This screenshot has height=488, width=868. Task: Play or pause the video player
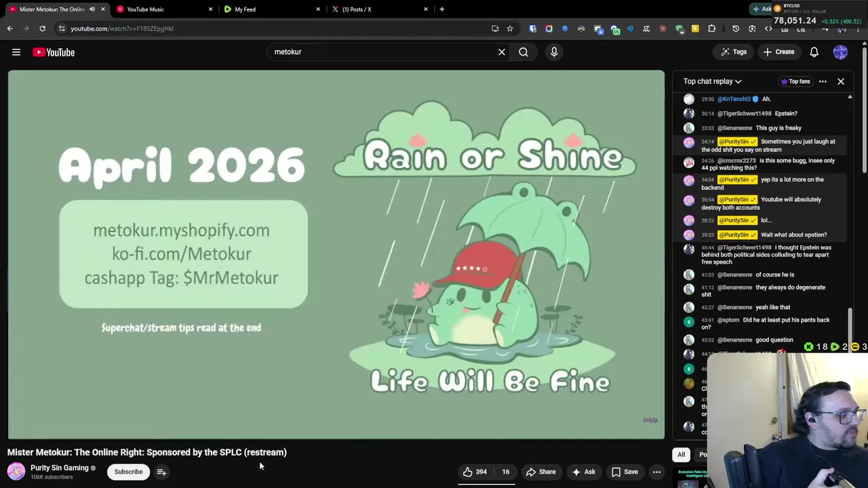coord(336,255)
